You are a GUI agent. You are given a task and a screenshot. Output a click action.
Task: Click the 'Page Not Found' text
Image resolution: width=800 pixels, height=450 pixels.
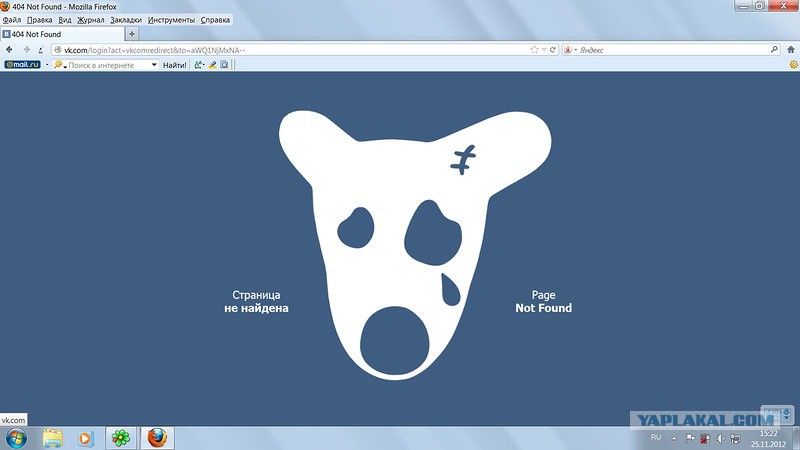(543, 301)
